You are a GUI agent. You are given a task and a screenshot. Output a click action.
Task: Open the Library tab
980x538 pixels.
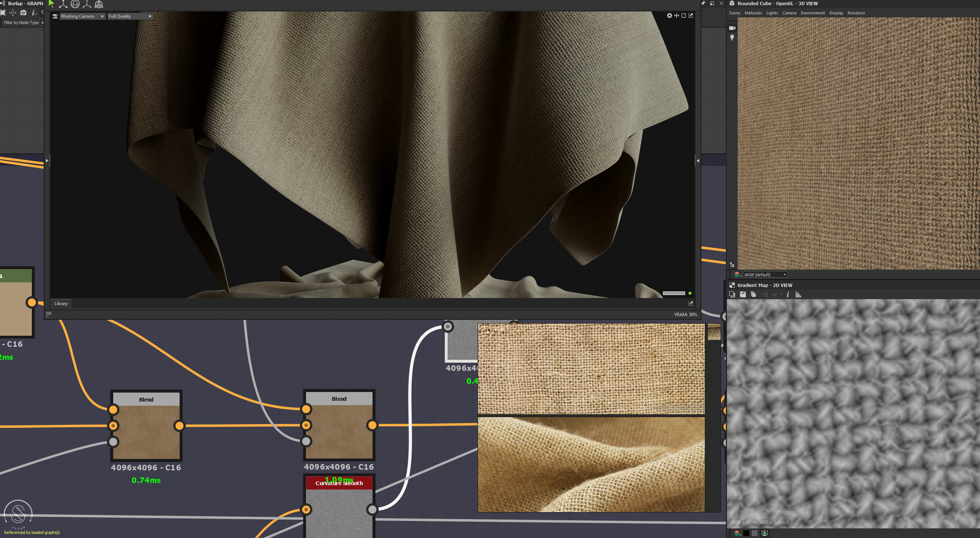(x=61, y=304)
